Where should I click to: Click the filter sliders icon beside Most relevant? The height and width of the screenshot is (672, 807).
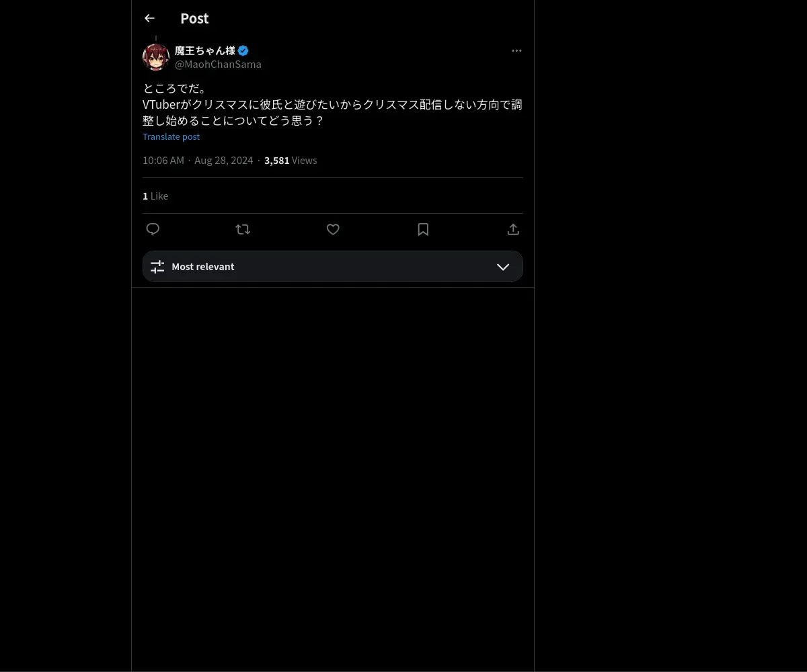[x=157, y=267]
